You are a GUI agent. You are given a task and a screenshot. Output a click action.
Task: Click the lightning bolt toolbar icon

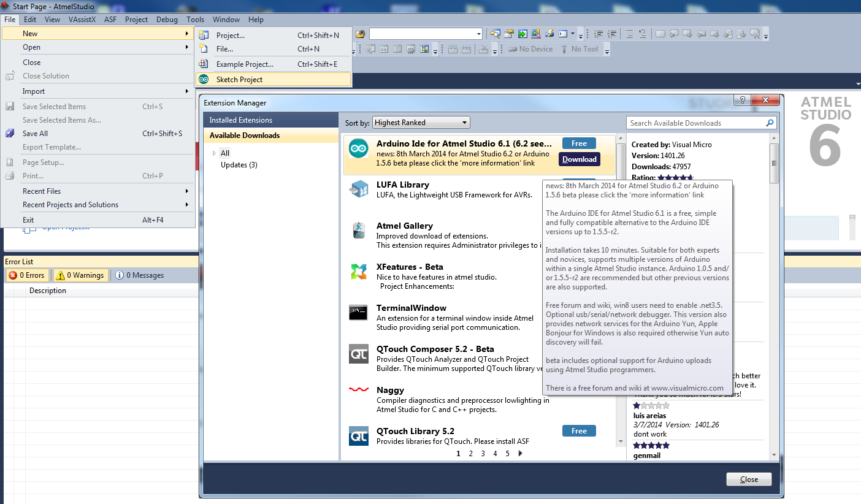pos(550,34)
